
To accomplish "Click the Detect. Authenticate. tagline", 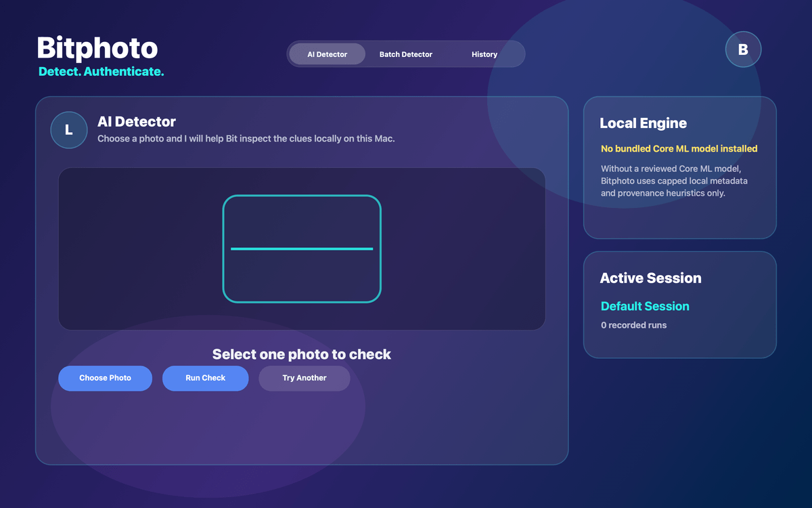I will click(x=101, y=71).
